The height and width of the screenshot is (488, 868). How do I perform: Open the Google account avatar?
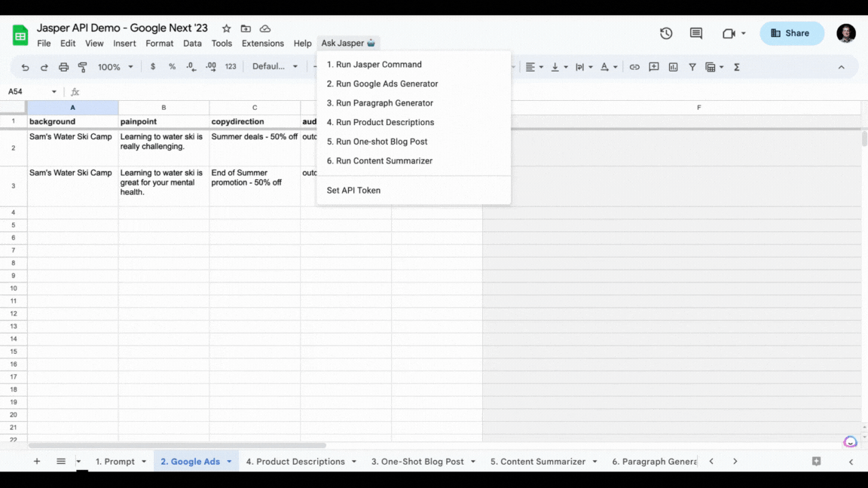click(846, 33)
